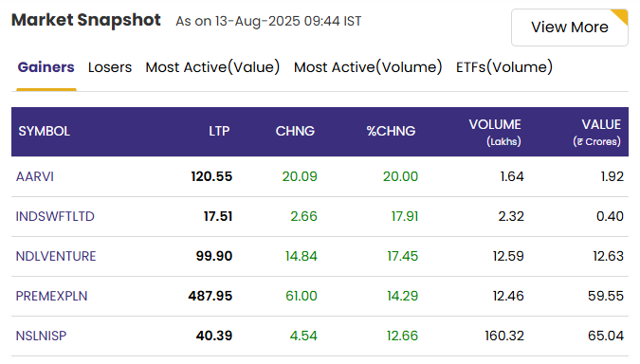Select the ETFs(Volume) tab

point(504,67)
